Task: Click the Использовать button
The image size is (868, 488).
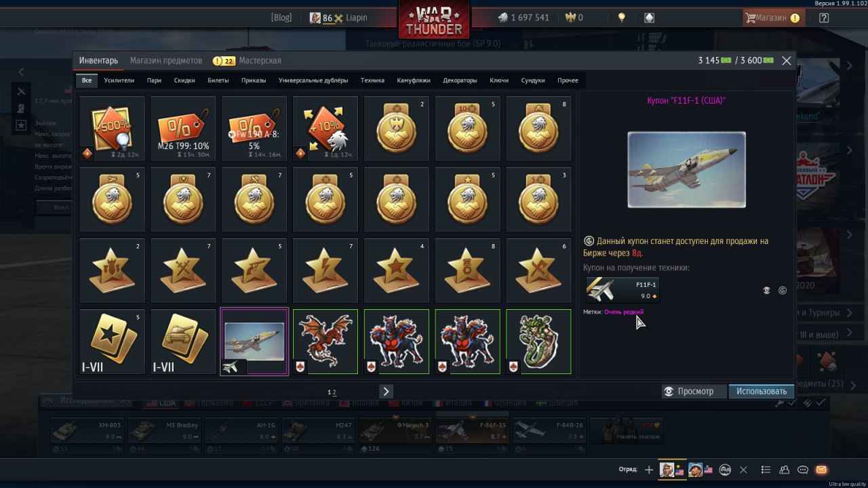Action: pyautogui.click(x=762, y=391)
